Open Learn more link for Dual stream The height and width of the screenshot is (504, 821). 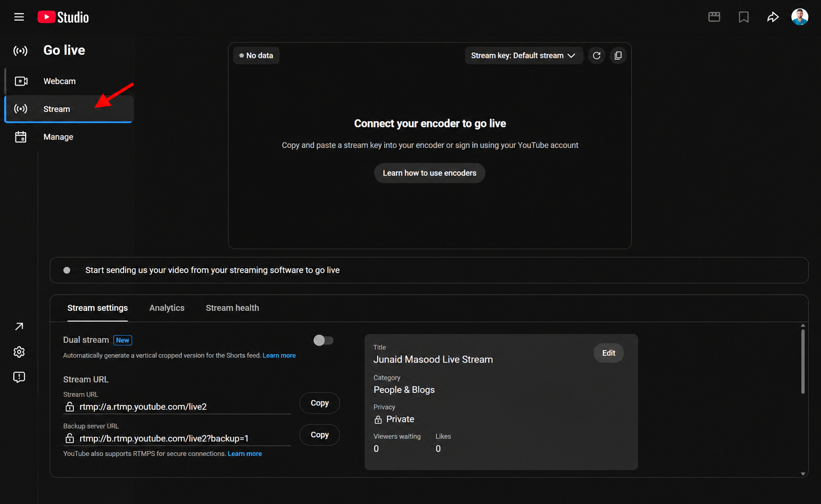coord(279,355)
